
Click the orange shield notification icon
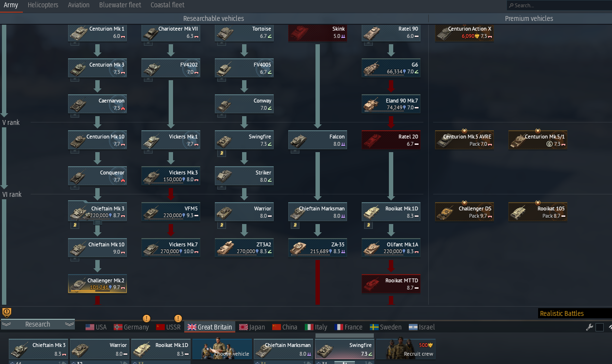[x=7, y=312]
